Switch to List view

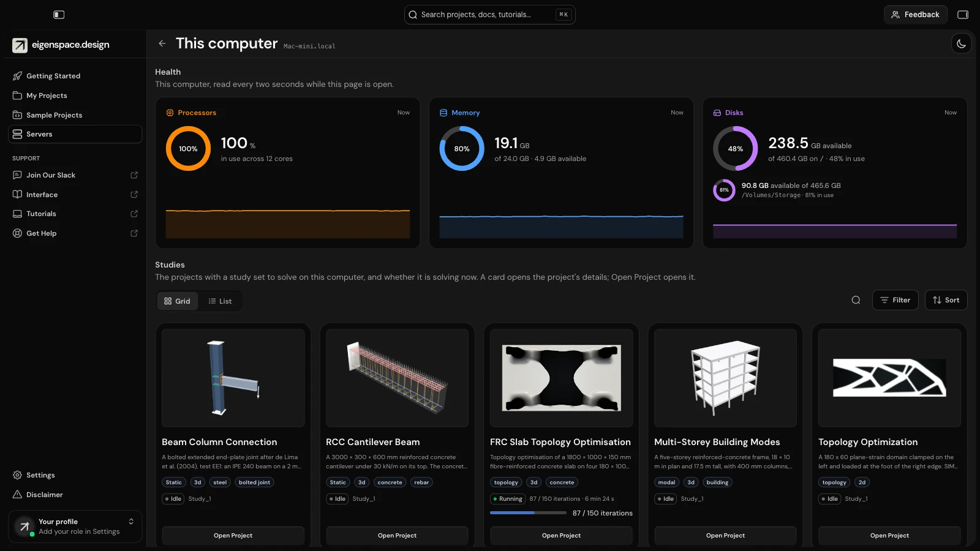click(220, 301)
